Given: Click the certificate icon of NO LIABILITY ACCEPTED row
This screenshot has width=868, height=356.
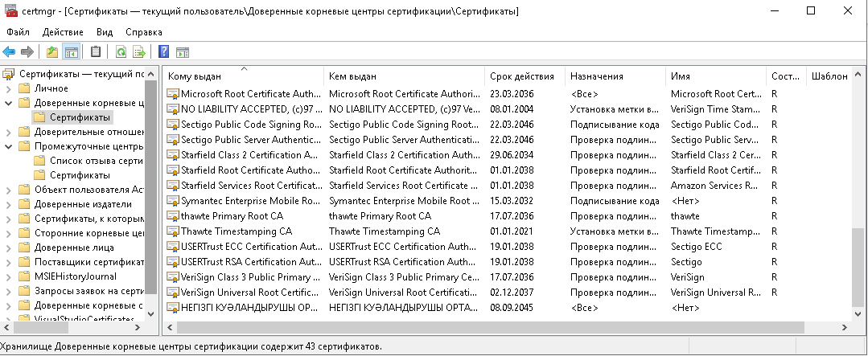Looking at the screenshot, I should click(x=173, y=109).
